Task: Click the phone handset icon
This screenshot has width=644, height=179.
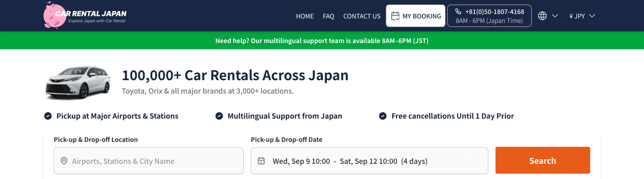Action: [458, 12]
